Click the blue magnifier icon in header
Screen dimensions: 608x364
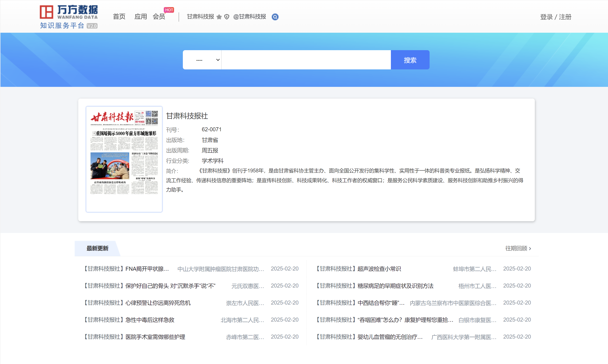click(x=275, y=17)
